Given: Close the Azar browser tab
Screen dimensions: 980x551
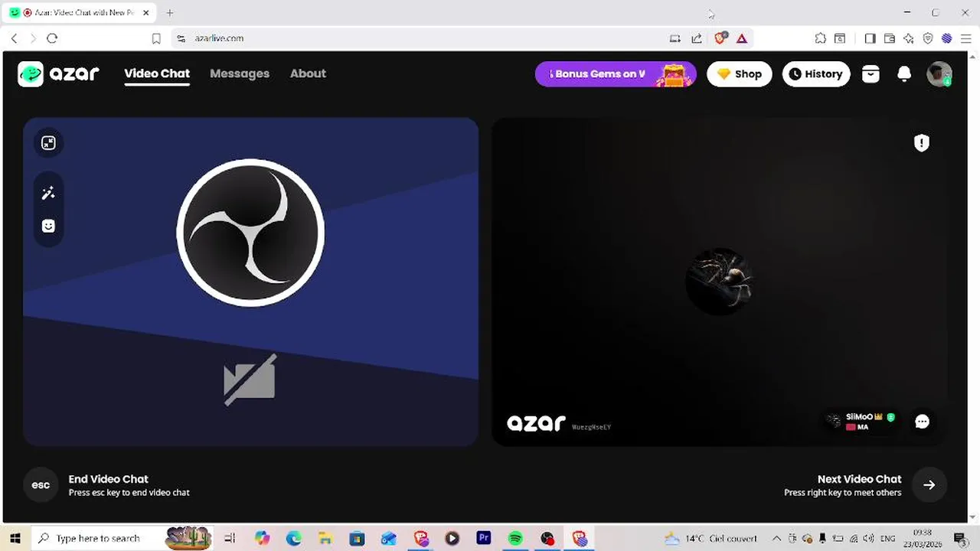Looking at the screenshot, I should 146,13.
